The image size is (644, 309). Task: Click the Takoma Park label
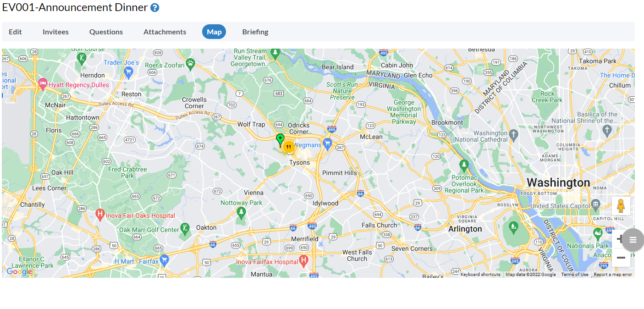point(598,61)
